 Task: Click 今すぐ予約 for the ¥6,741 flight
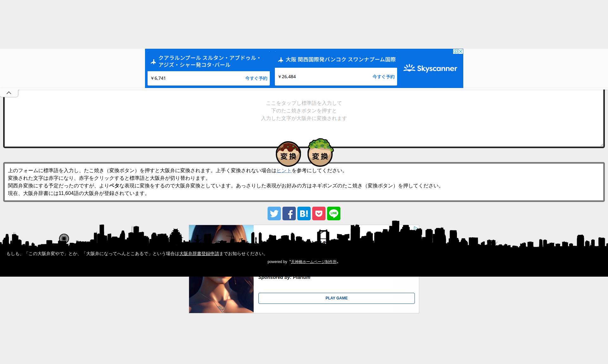pos(256,78)
